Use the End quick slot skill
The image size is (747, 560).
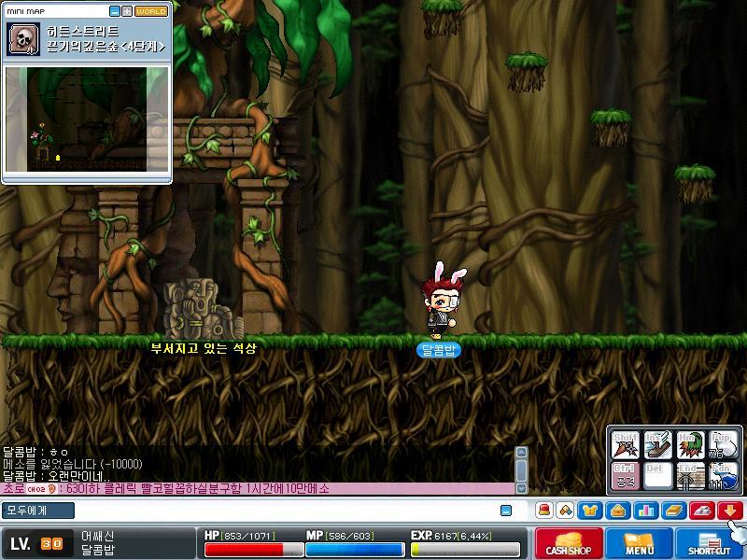coord(690,476)
